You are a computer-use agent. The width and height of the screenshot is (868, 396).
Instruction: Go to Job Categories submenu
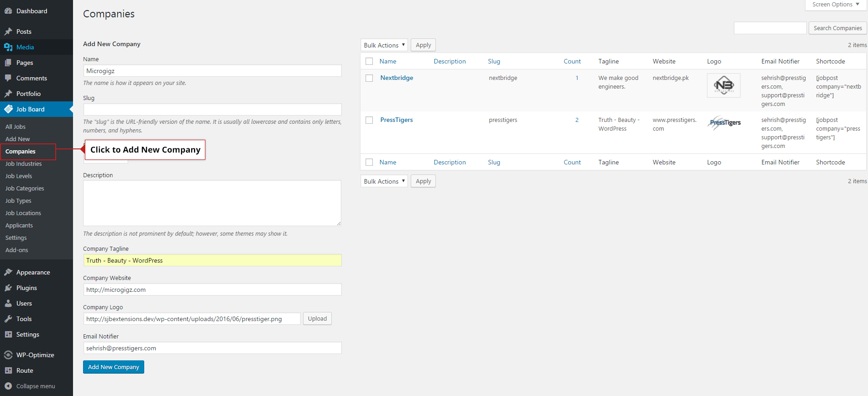click(x=25, y=188)
